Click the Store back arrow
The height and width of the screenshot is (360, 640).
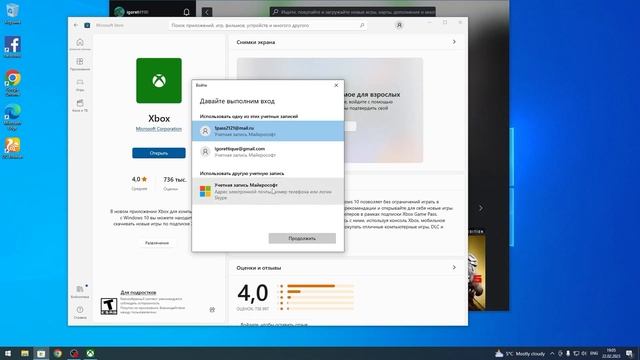click(x=76, y=25)
